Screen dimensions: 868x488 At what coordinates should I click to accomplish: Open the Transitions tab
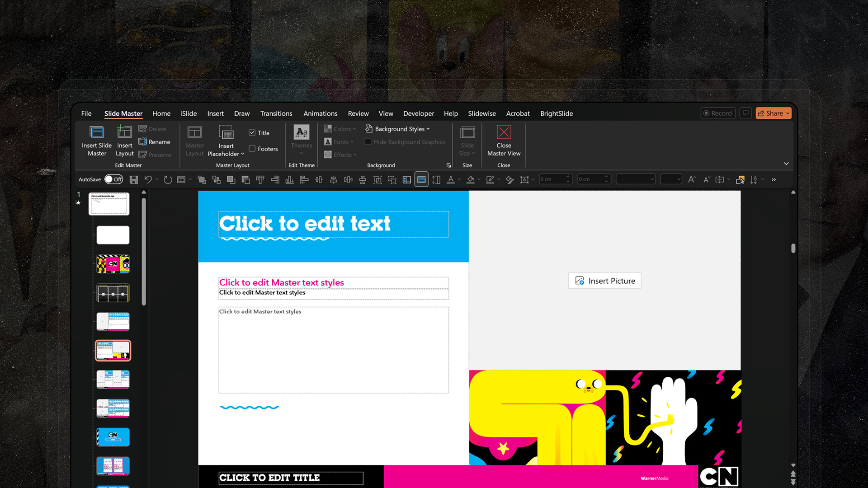pyautogui.click(x=276, y=113)
